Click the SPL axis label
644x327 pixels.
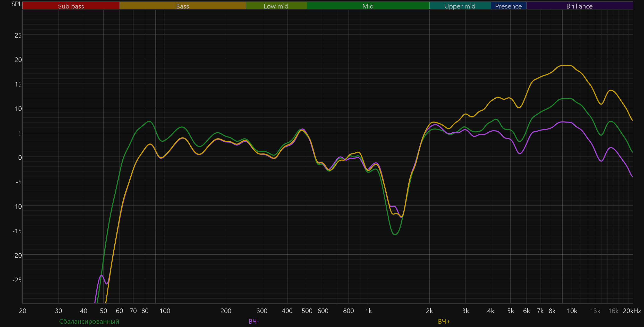16,4
